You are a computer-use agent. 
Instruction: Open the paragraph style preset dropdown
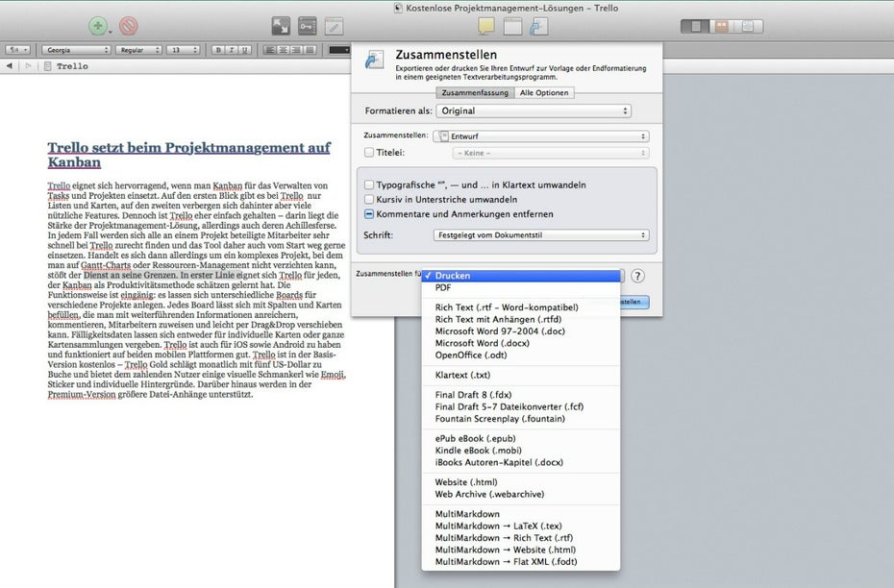17,50
